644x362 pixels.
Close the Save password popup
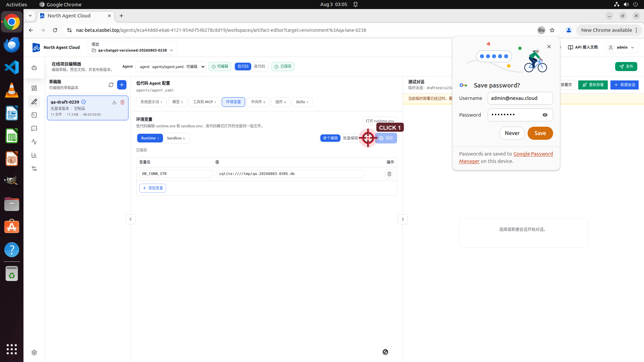pos(549,47)
